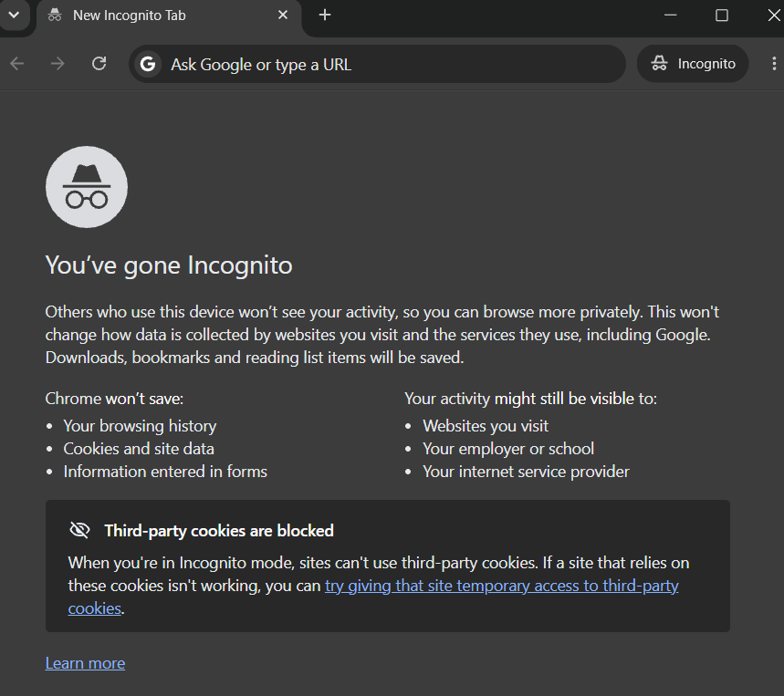Screen dimensions: 784x696
Task: Click the 'Your employer or school' bullet
Action: coord(508,449)
